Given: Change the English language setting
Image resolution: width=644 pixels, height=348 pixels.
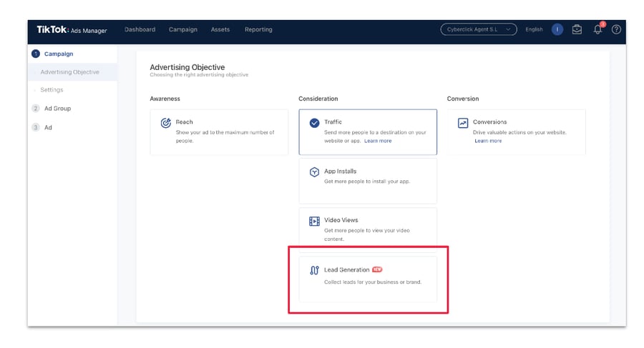Looking at the screenshot, I should click(x=534, y=29).
